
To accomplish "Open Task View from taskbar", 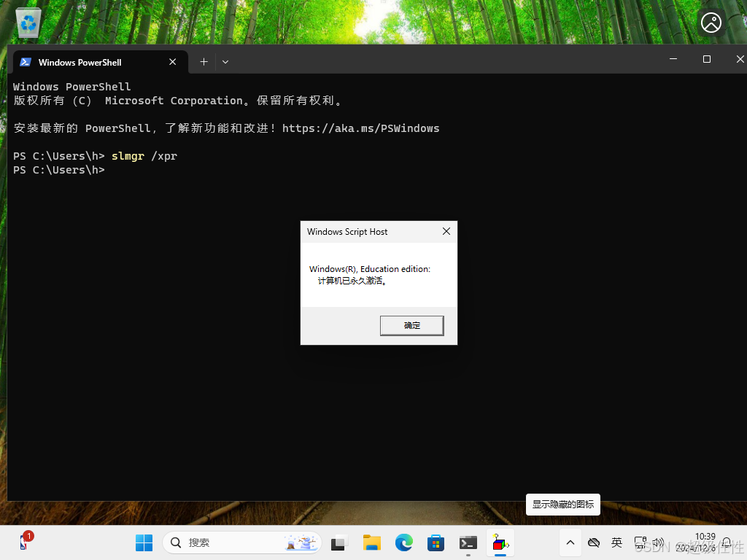I will click(338, 542).
